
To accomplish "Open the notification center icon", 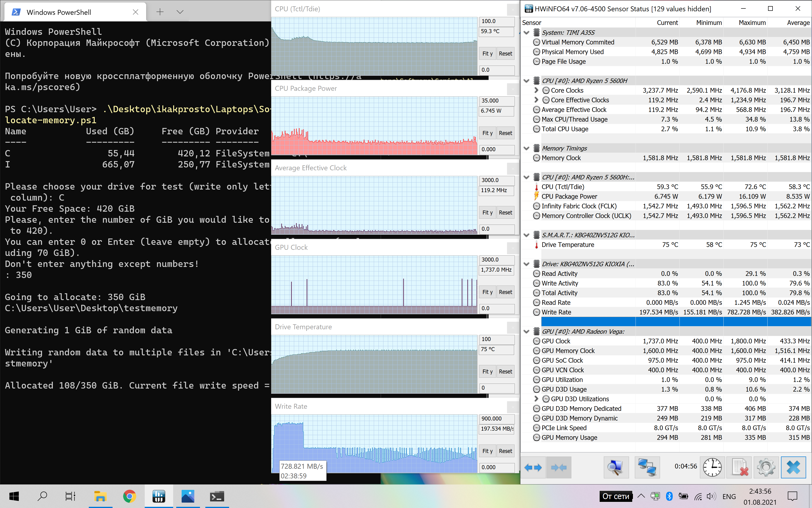I will click(792, 496).
